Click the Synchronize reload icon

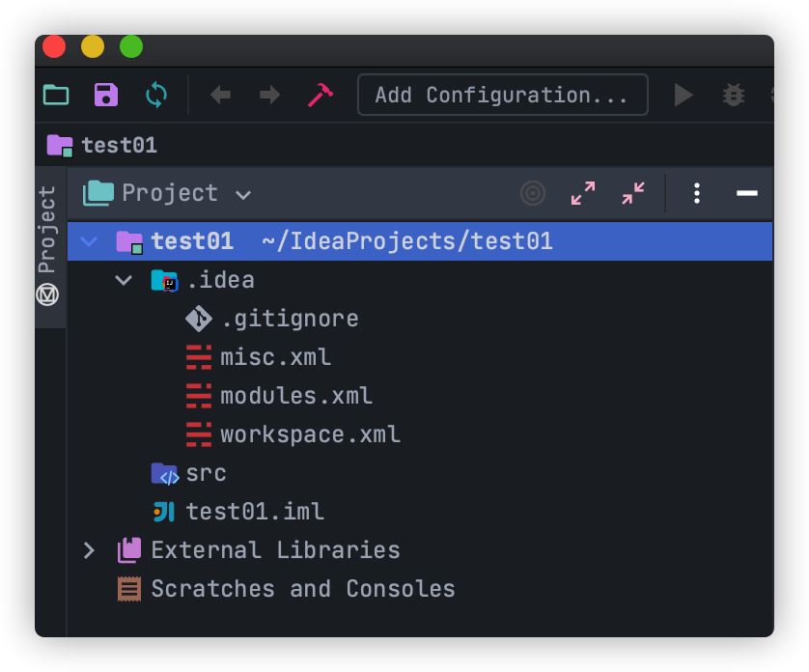point(156,95)
